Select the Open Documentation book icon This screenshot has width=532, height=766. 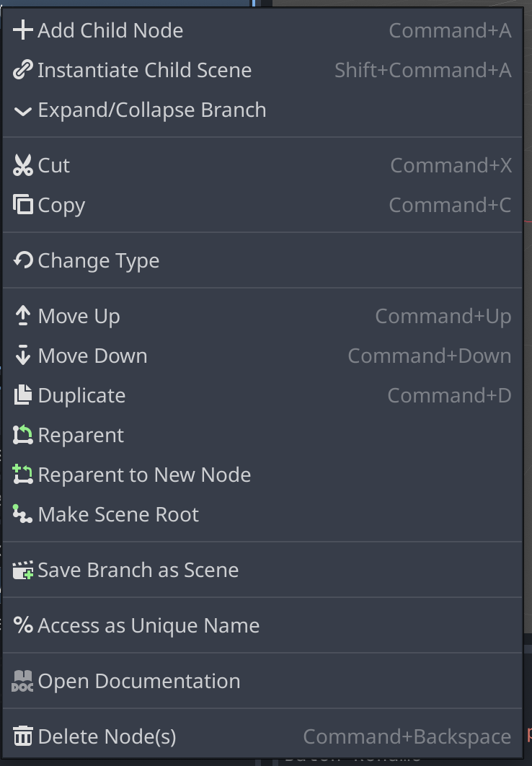(22, 681)
